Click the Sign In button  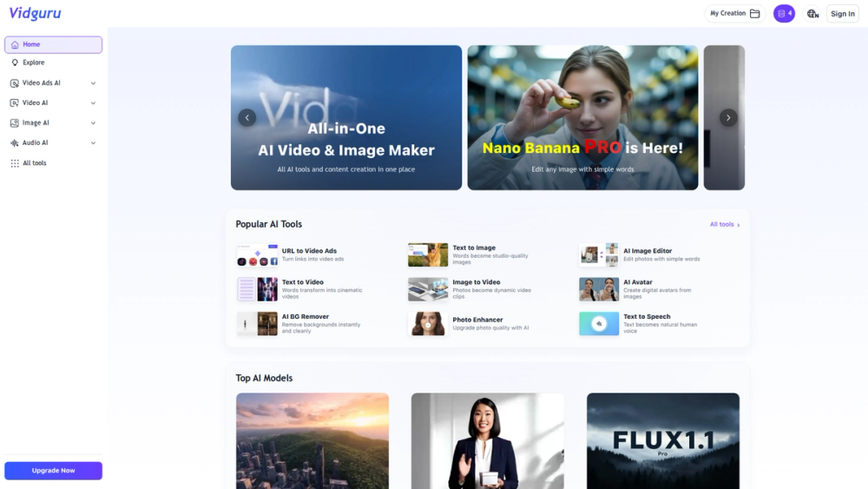pos(843,13)
